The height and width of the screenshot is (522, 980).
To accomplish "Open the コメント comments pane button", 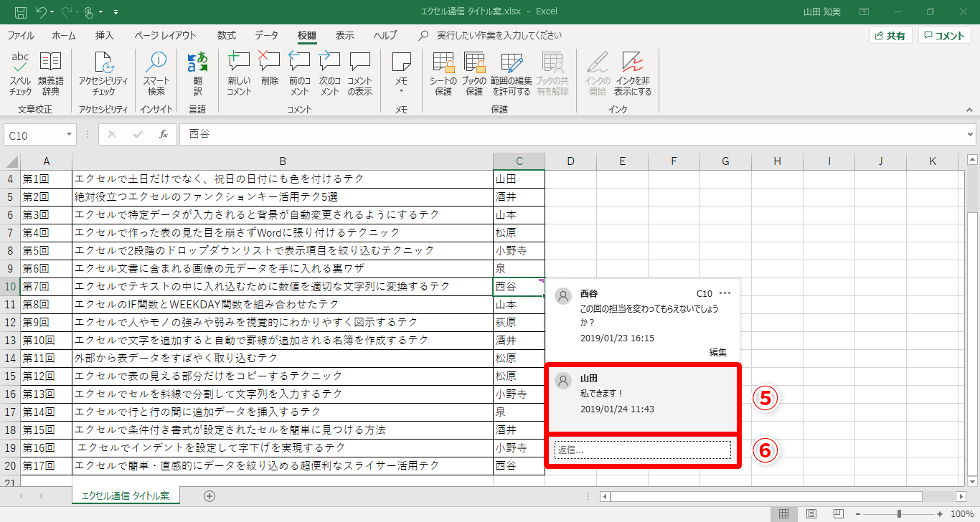I will click(945, 35).
